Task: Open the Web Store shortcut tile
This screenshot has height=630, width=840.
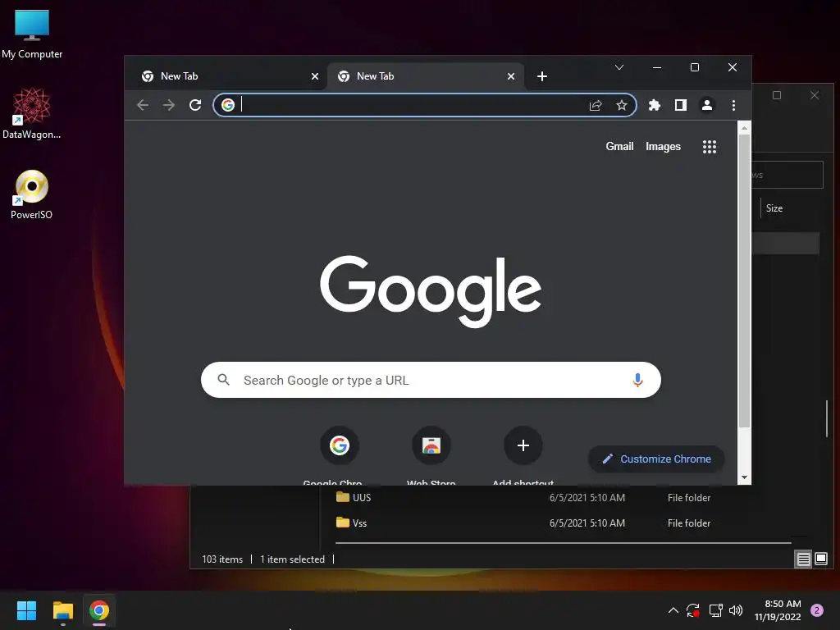Action: coord(431,445)
